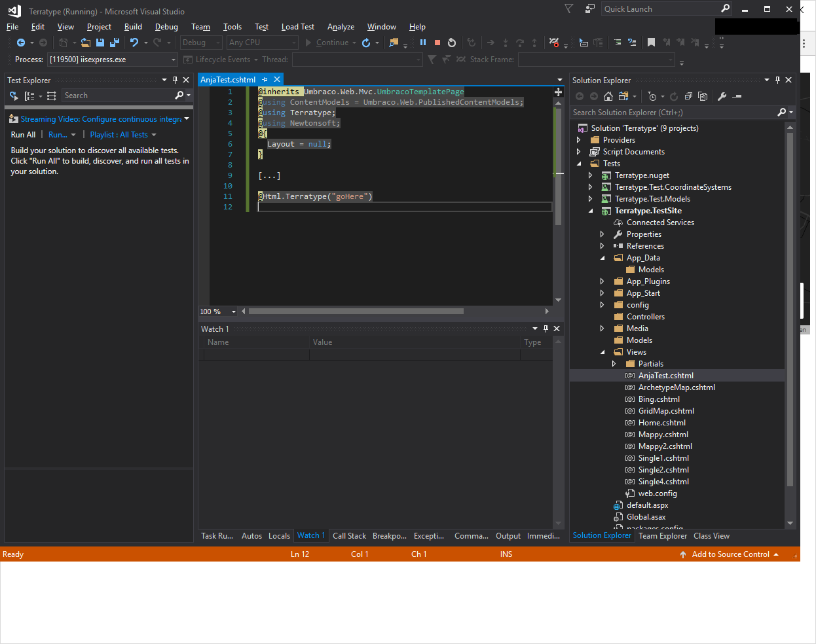This screenshot has height=644, width=816.
Task: Toggle a bookmark with the bookmark icon
Action: [651, 43]
